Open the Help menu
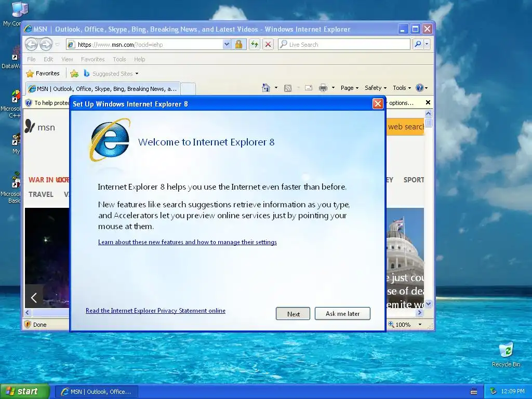 (x=139, y=59)
